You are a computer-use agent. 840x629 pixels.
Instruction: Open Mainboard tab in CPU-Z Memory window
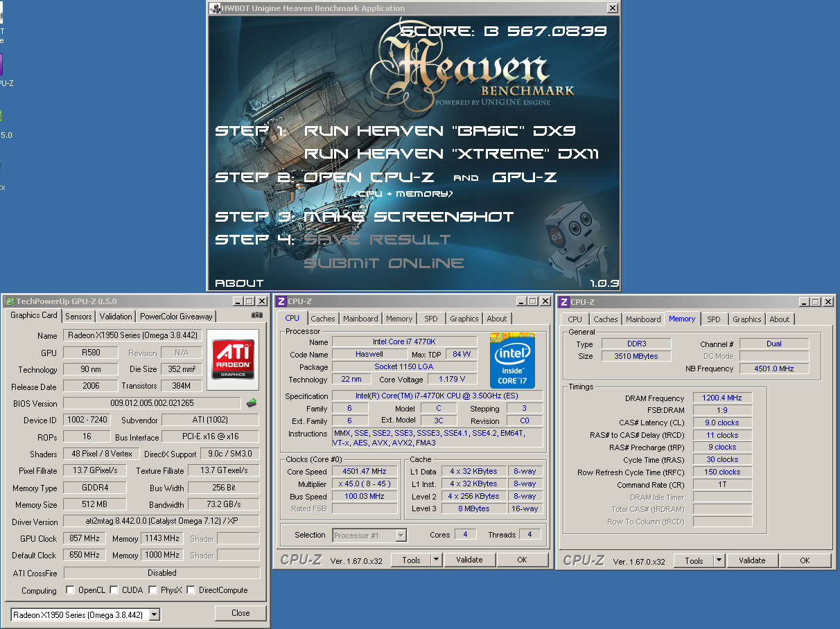[643, 319]
